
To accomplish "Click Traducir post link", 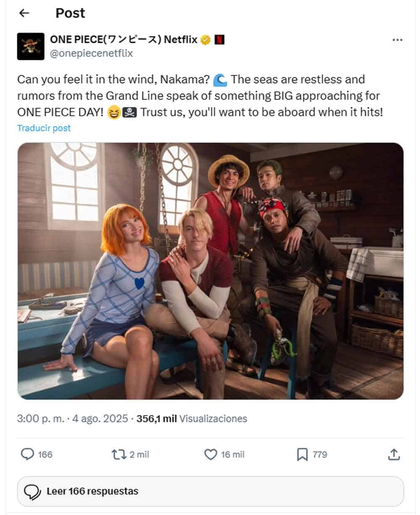I will pos(44,128).
